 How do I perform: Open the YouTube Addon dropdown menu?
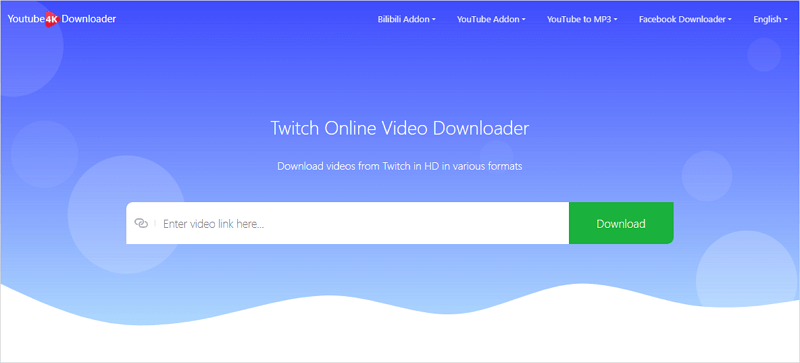491,19
